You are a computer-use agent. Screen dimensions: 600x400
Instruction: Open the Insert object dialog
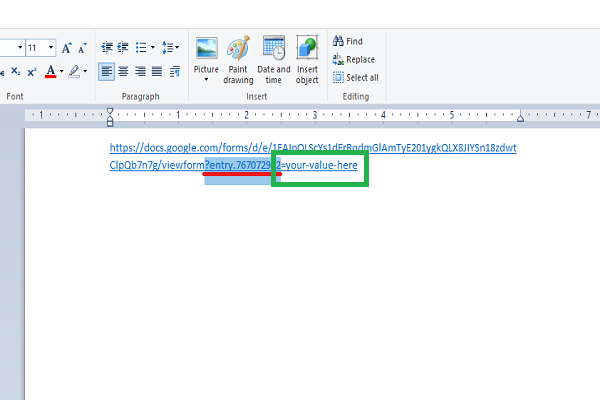tap(307, 60)
